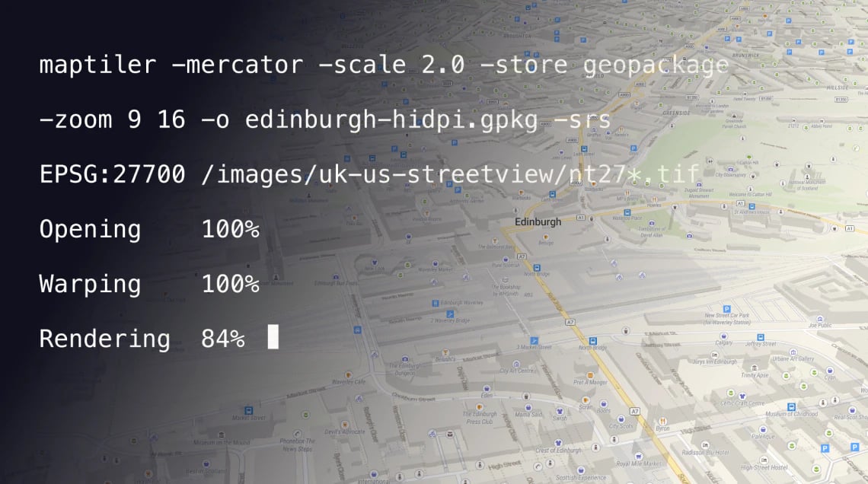The image size is (868, 484).
Task: Click the parking icon above New Street Car Park
Action: click(x=727, y=309)
